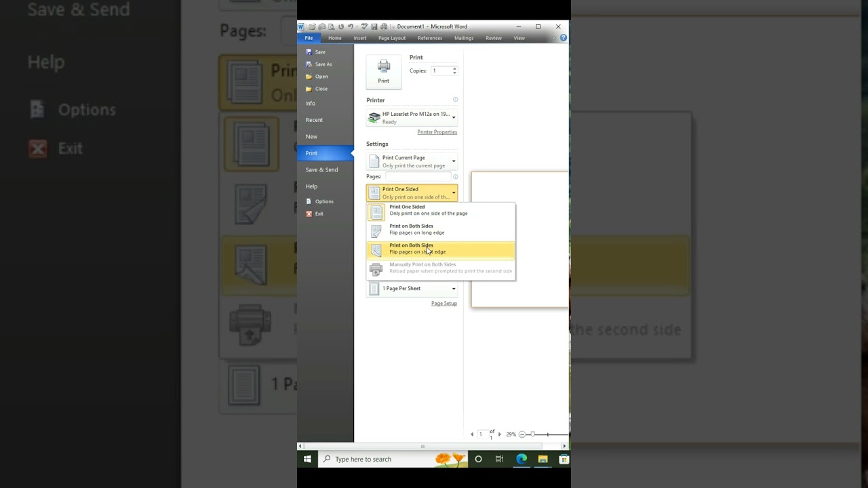Click the Quick Print quick access icon
This screenshot has height=488, width=868.
(x=384, y=26)
